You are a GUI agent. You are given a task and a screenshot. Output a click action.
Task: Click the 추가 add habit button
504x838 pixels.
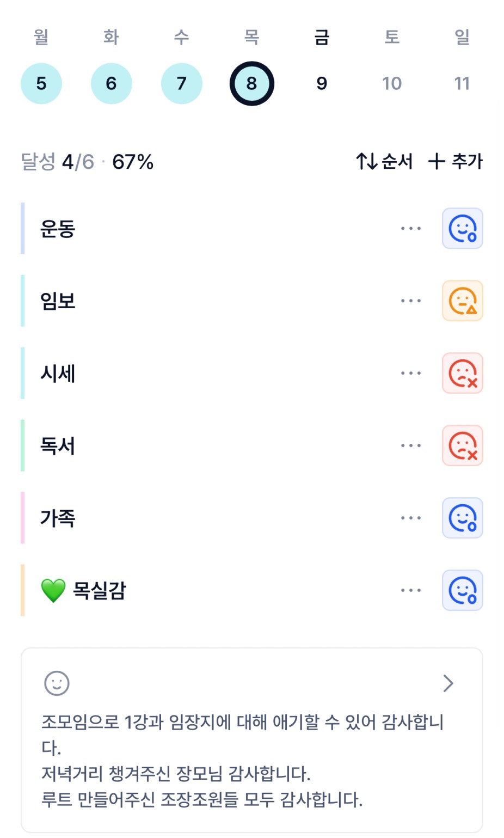pos(456,161)
